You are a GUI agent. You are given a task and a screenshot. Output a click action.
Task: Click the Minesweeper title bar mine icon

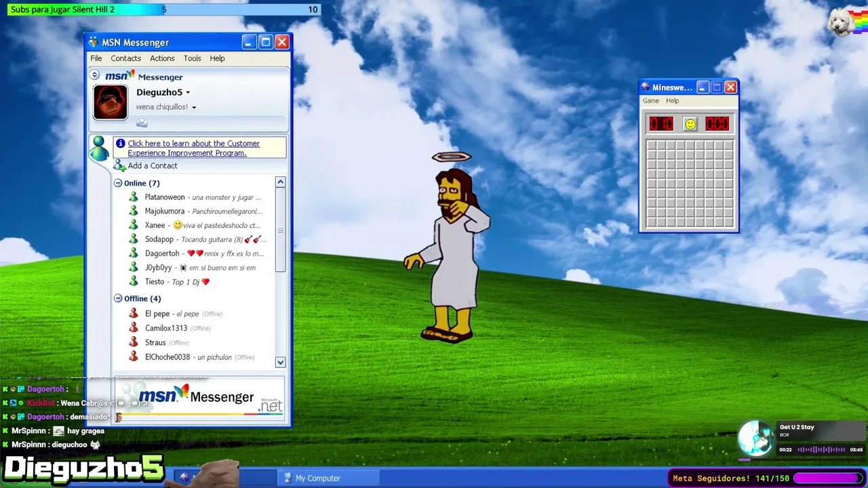tap(646, 87)
